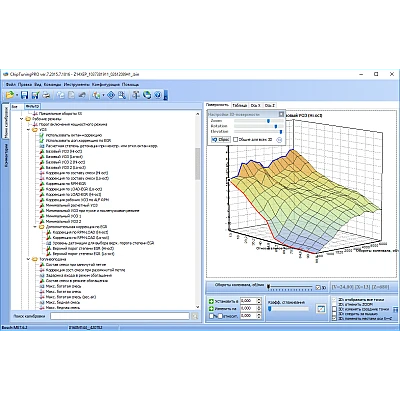Click the Коэфф. сглаживания smoothing slider
This screenshot has height=400, width=400.
point(289,309)
